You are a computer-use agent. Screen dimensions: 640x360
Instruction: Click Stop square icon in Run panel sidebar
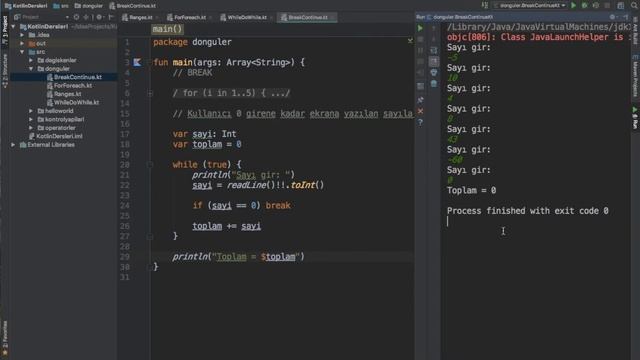(x=420, y=40)
